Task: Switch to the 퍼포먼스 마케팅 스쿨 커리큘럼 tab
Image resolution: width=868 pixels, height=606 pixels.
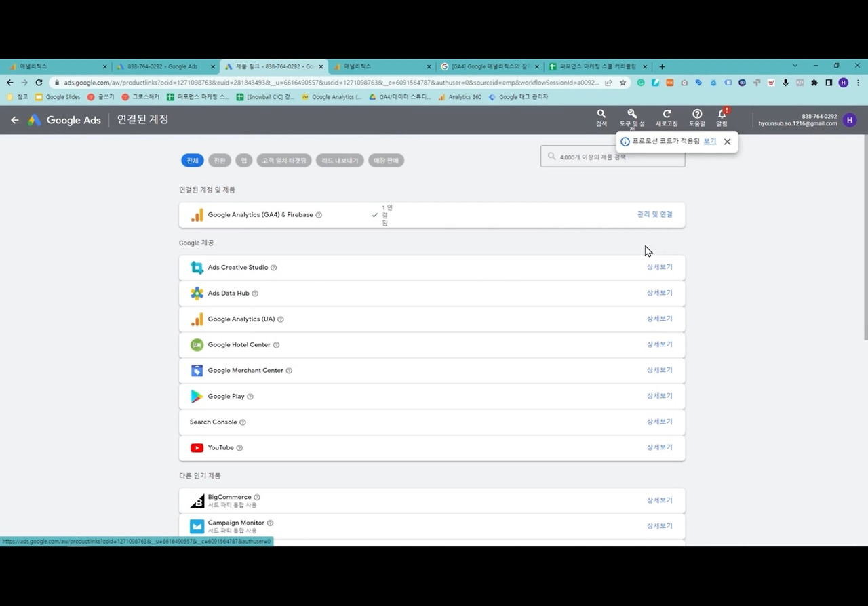Action: point(597,66)
